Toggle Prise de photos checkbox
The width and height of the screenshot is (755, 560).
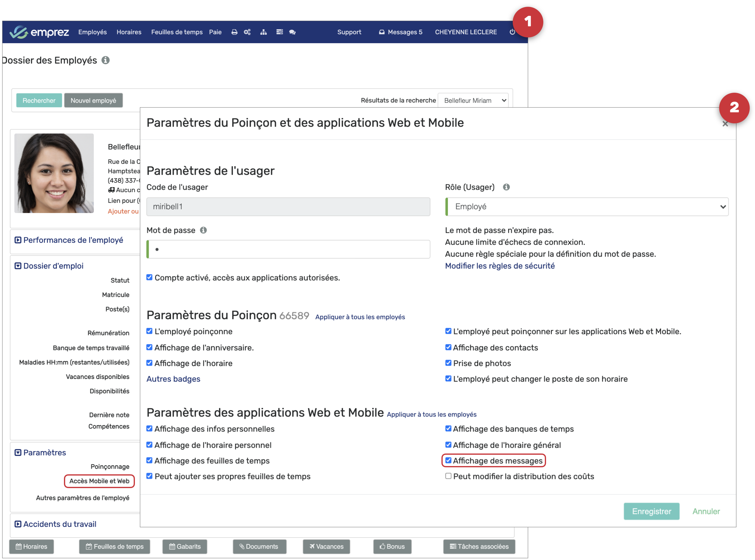pyautogui.click(x=448, y=363)
